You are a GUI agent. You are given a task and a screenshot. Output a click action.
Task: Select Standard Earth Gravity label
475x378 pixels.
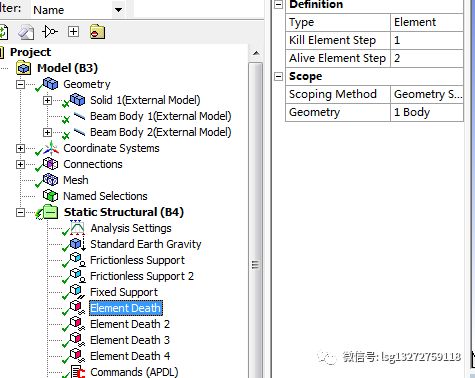point(146,244)
